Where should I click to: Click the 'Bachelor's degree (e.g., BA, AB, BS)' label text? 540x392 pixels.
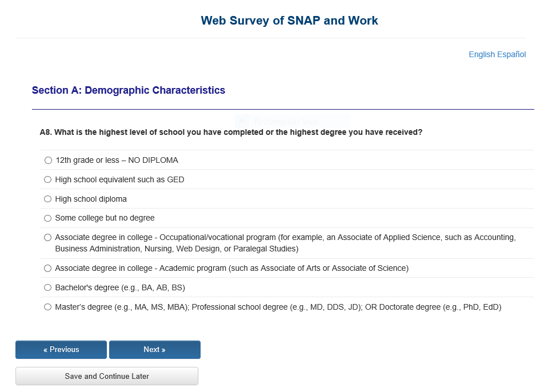(x=120, y=288)
